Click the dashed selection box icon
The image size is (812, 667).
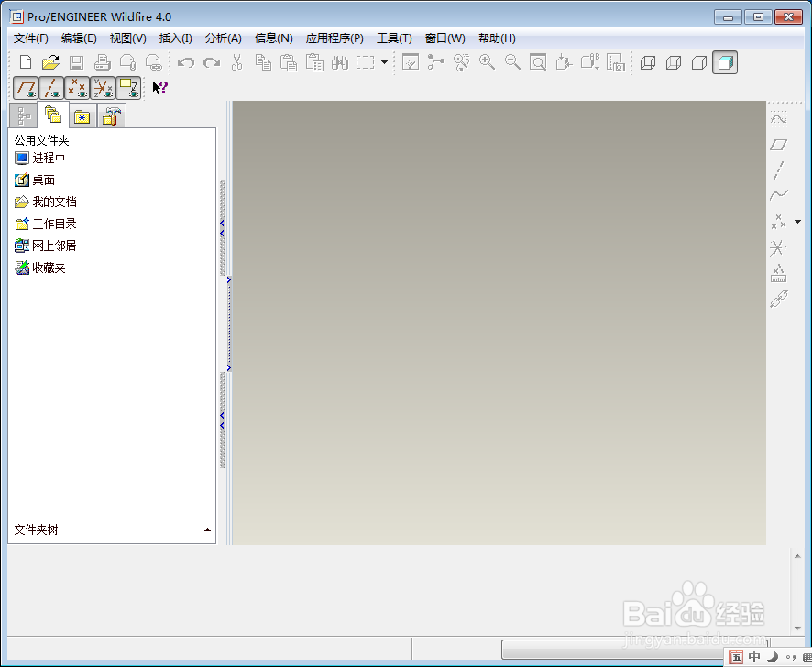click(x=365, y=62)
